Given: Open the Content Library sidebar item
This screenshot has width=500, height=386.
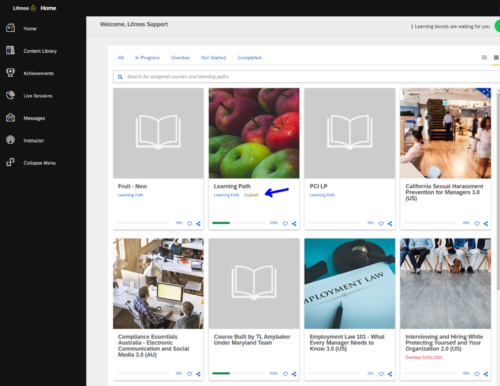Looking at the screenshot, I should click(40, 51).
